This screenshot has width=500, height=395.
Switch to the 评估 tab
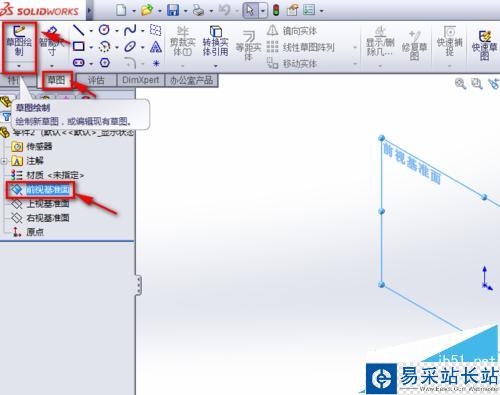[x=96, y=80]
